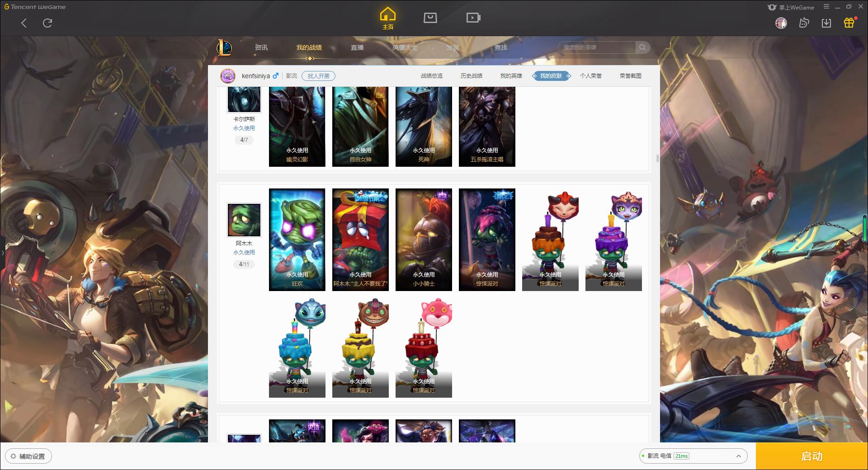Select the blue cake chroma with fish balloon
This screenshot has height=470, width=868.
point(297,347)
